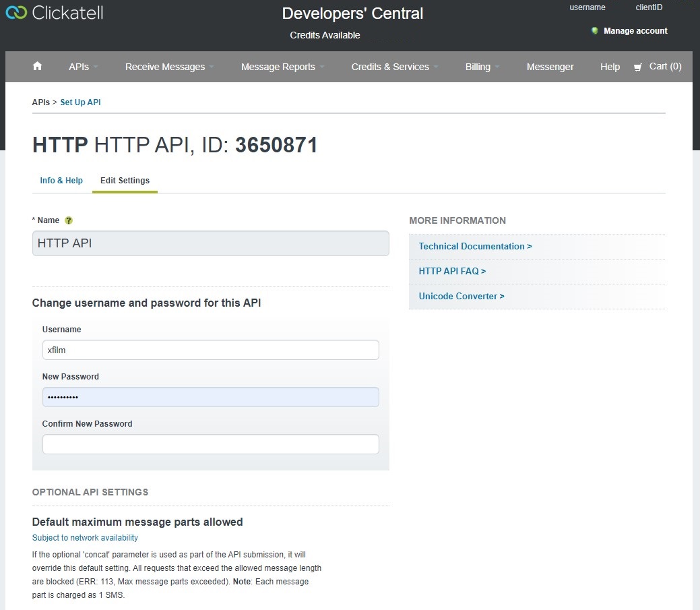Image resolution: width=700 pixels, height=610 pixels.
Task: Open the Help menu item
Action: click(610, 67)
